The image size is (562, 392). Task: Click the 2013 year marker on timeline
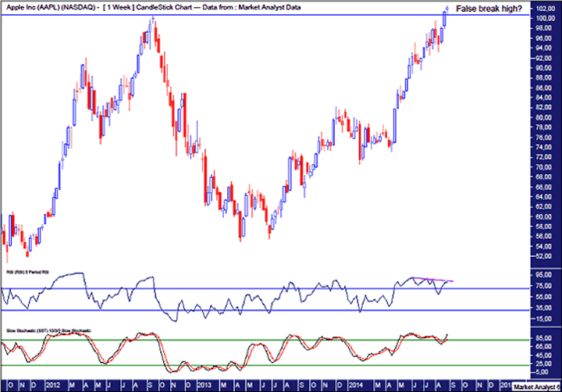click(205, 386)
